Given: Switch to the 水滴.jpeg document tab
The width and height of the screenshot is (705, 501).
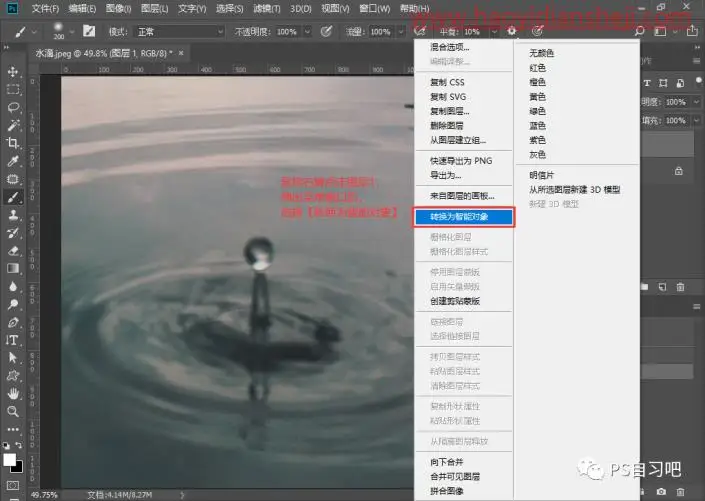Looking at the screenshot, I should 108,54.
